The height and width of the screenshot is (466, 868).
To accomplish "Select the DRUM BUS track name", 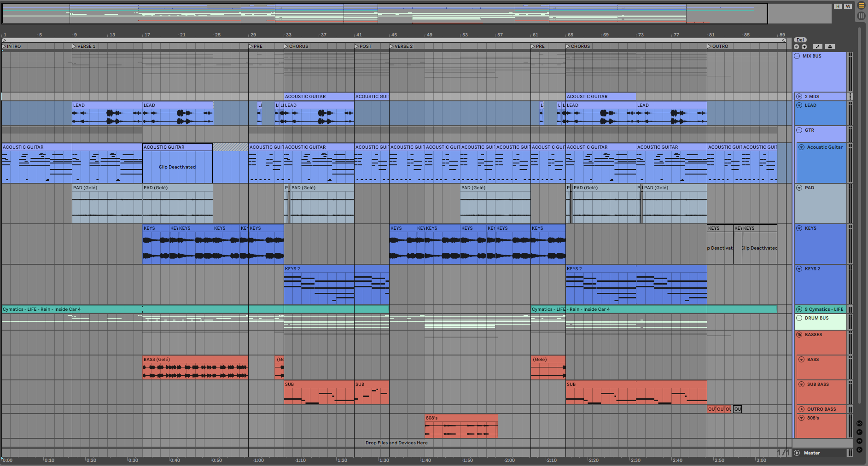I will [817, 318].
